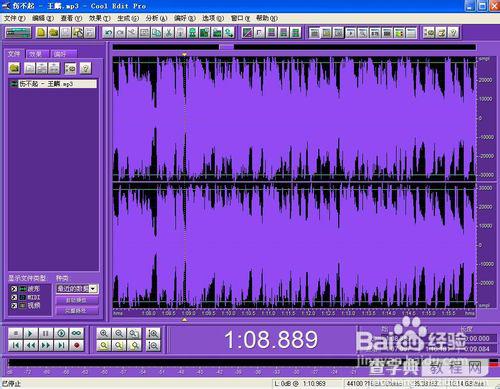
Task: Start playback with the Play button
Action: [30, 333]
